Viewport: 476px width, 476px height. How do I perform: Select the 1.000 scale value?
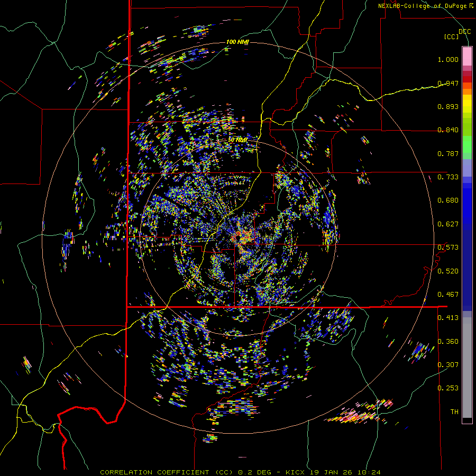(x=448, y=59)
